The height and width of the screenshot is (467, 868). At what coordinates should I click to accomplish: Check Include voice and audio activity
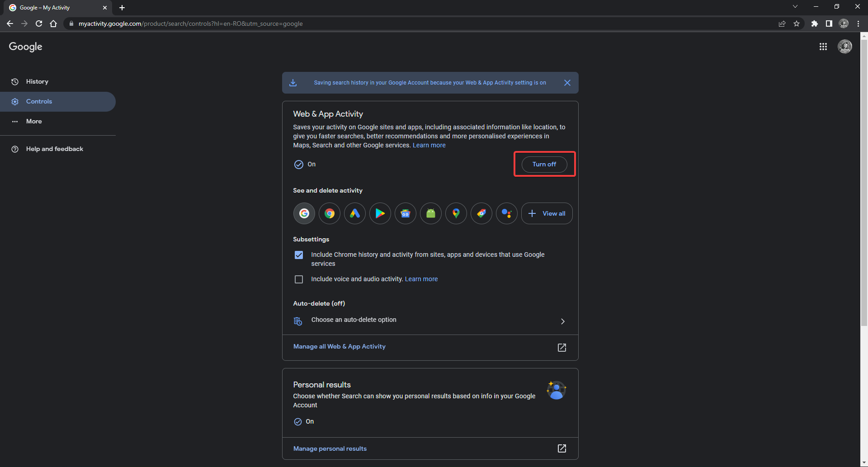299,279
